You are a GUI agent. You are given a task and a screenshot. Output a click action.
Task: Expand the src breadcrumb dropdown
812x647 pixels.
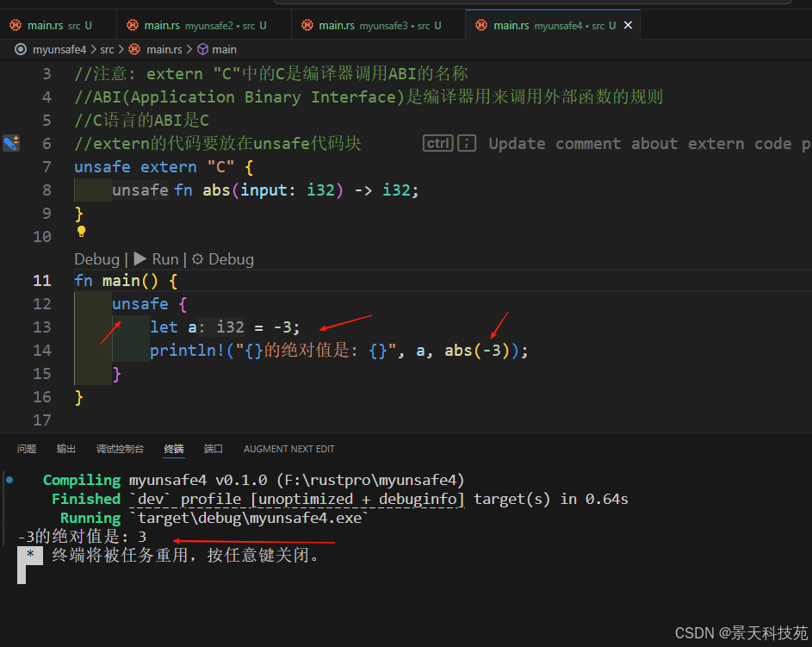click(x=106, y=49)
